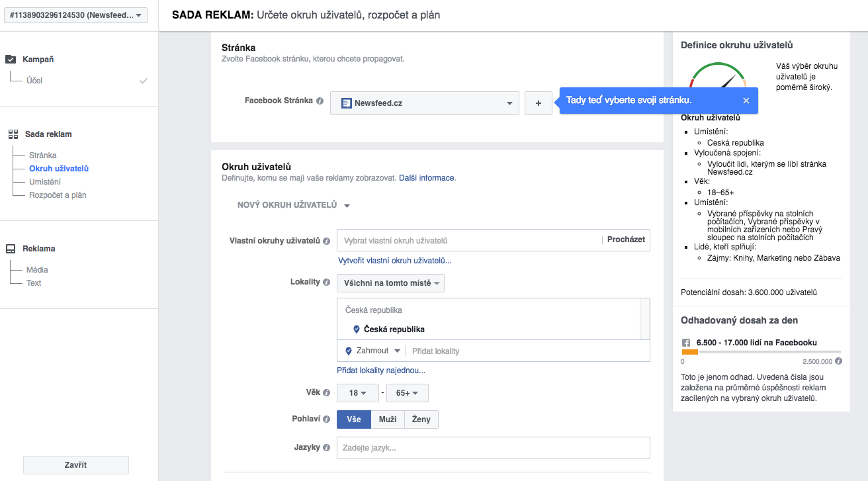Click the bold 'Česká republika' location entry
The width and height of the screenshot is (868, 481).
pos(394,329)
